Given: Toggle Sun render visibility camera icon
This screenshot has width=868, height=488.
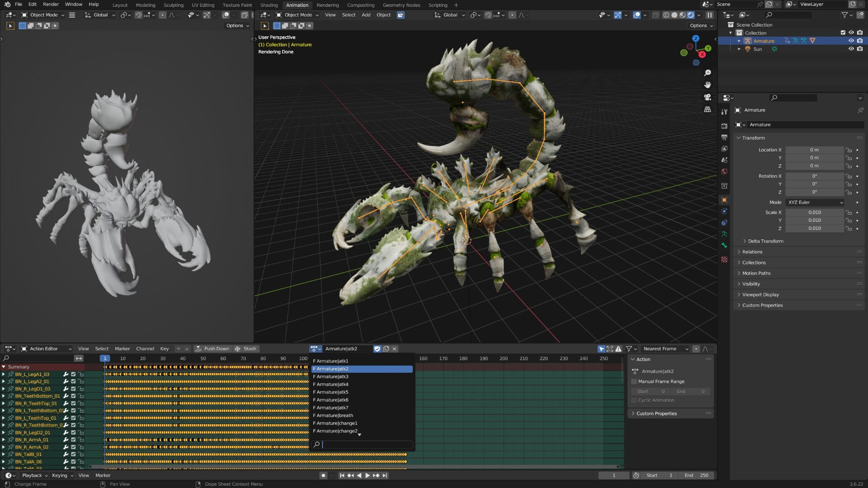Looking at the screenshot, I should tap(860, 49).
